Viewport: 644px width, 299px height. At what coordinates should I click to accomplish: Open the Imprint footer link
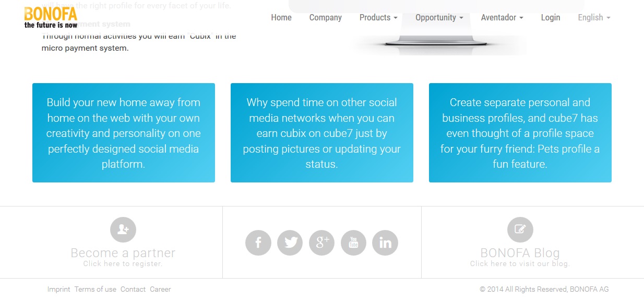coord(58,289)
